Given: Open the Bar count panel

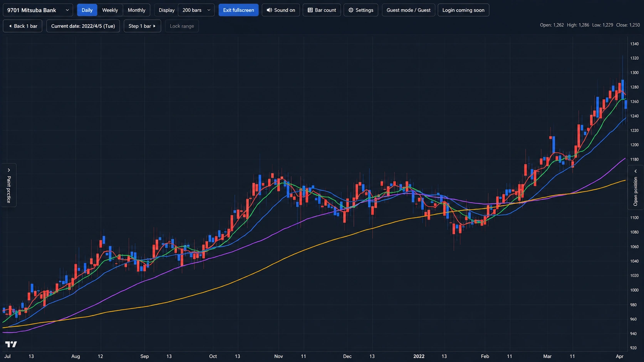Looking at the screenshot, I should pos(322,10).
